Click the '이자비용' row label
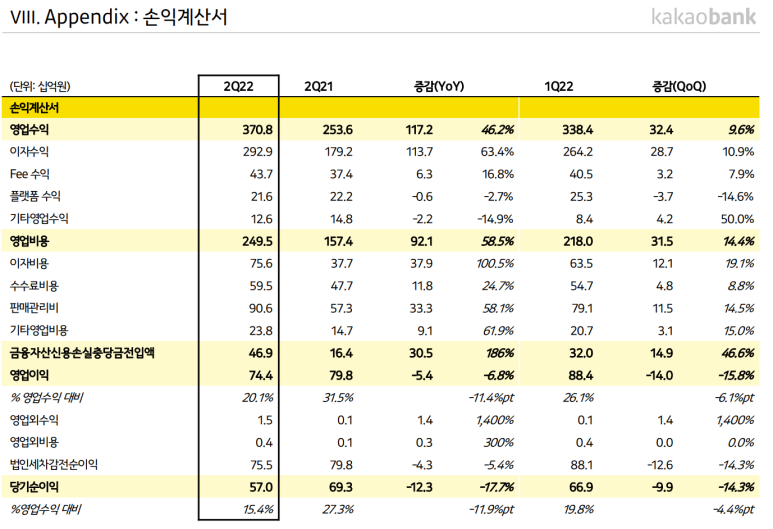773x529 pixels. [29, 263]
